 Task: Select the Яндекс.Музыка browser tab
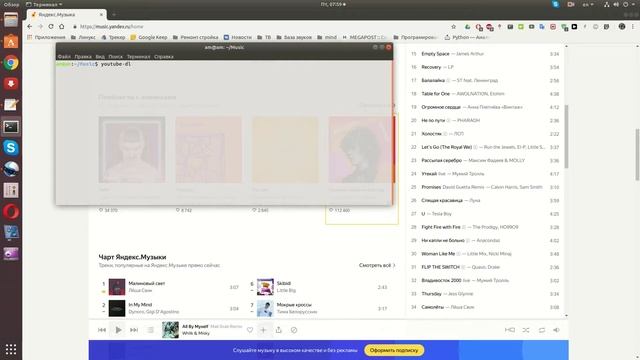point(67,15)
